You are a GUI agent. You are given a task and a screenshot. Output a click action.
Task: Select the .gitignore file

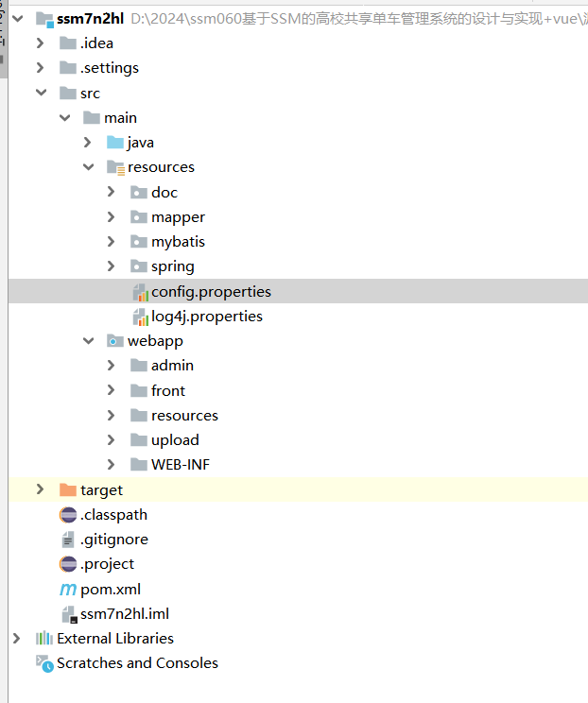point(113,540)
